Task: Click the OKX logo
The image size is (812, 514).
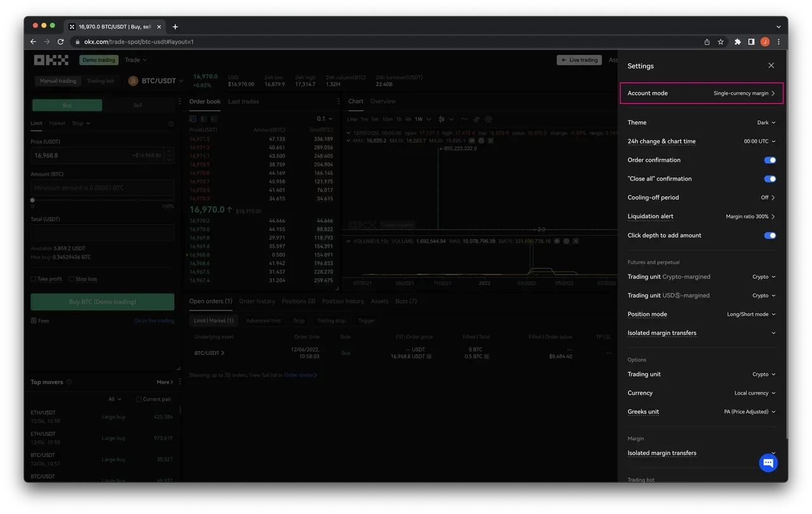Action: point(51,60)
